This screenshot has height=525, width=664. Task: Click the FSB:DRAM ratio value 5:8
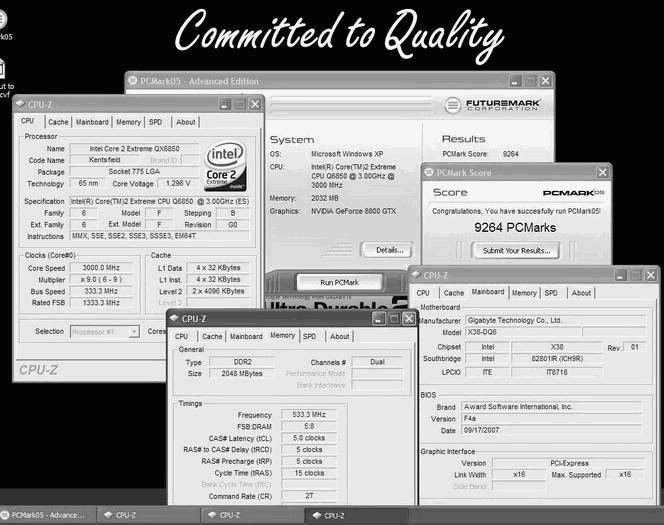[x=309, y=426]
